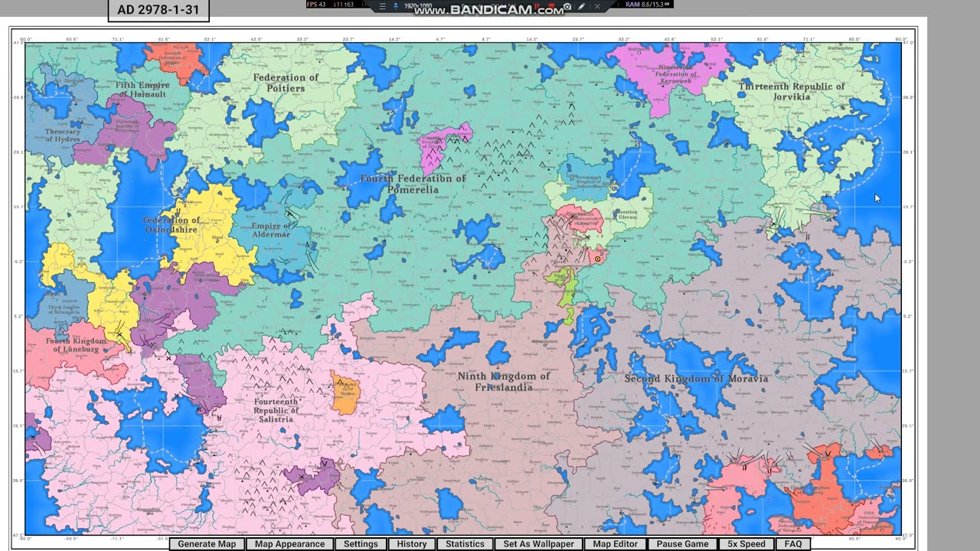Click the Bandicam pin icon
This screenshot has width=980, height=551.
396,5
